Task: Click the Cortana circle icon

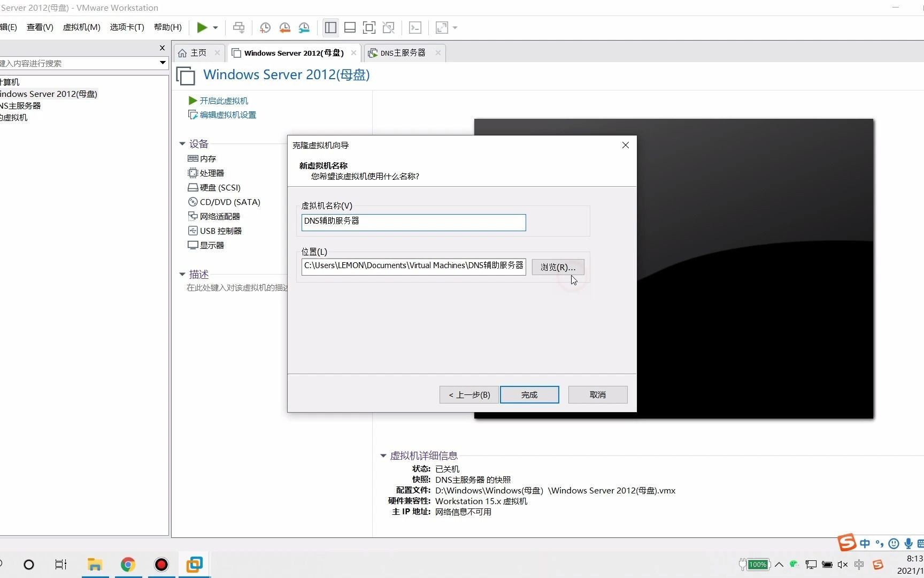Action: [29, 565]
